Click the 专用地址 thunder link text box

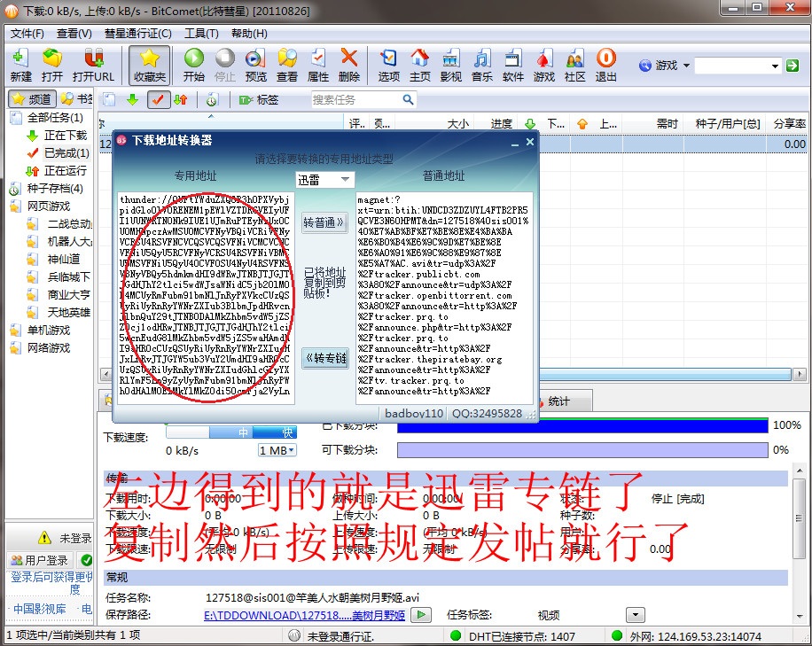207,297
